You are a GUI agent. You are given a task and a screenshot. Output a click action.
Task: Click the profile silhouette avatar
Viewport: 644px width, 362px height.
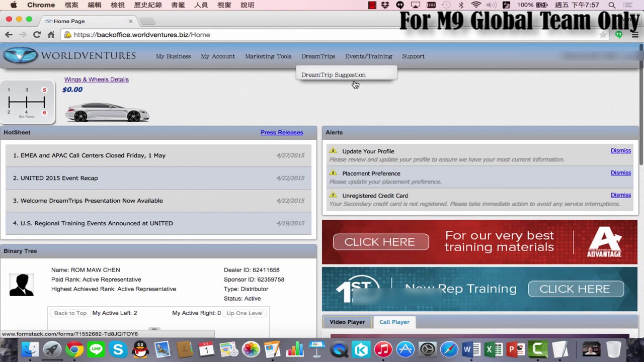click(x=22, y=285)
